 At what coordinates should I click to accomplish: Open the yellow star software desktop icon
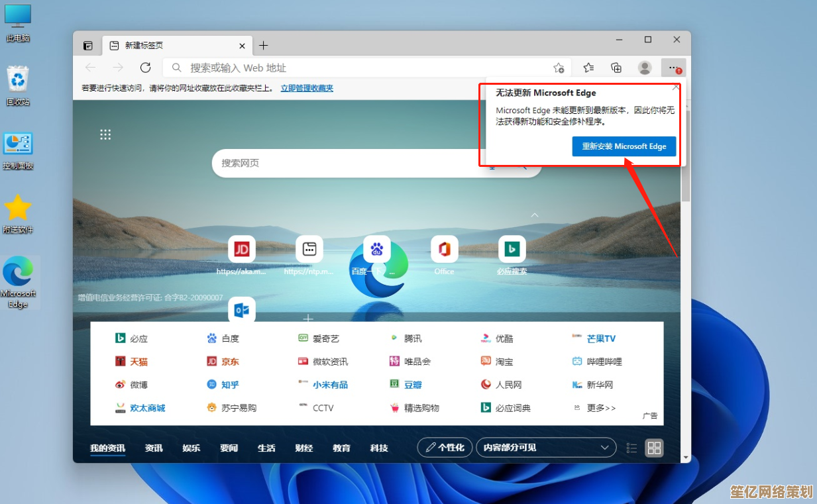pyautogui.click(x=18, y=214)
